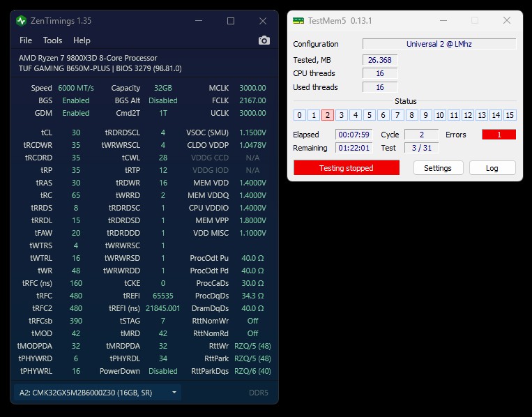Click the Tested MB value 26.368
The width and height of the screenshot is (532, 417).
[380, 60]
